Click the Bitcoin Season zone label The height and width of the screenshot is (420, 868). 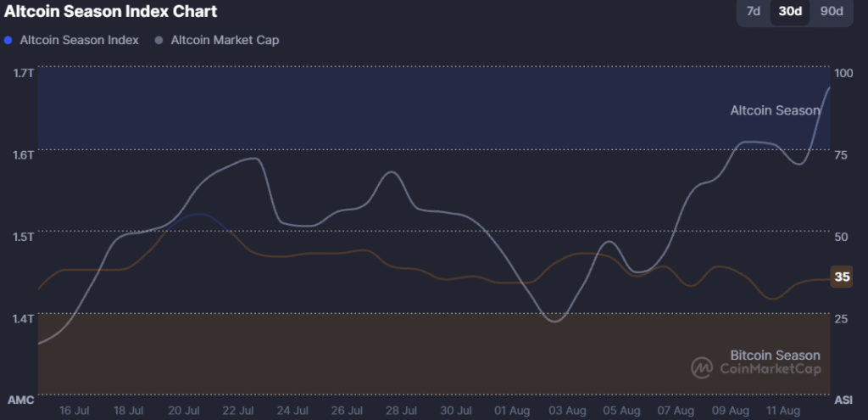775,355
